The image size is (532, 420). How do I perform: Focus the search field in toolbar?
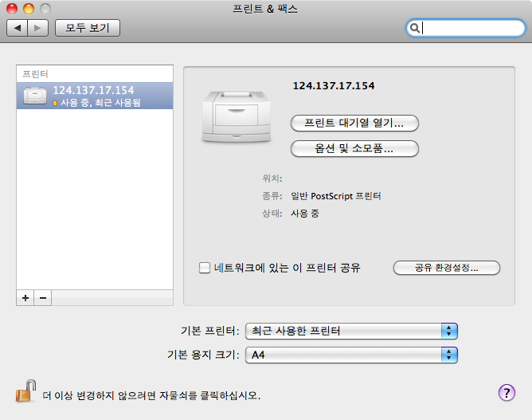click(465, 28)
